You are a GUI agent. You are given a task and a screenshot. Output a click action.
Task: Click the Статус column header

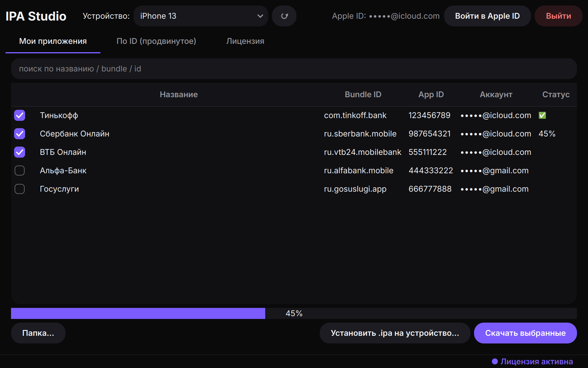pyautogui.click(x=556, y=94)
